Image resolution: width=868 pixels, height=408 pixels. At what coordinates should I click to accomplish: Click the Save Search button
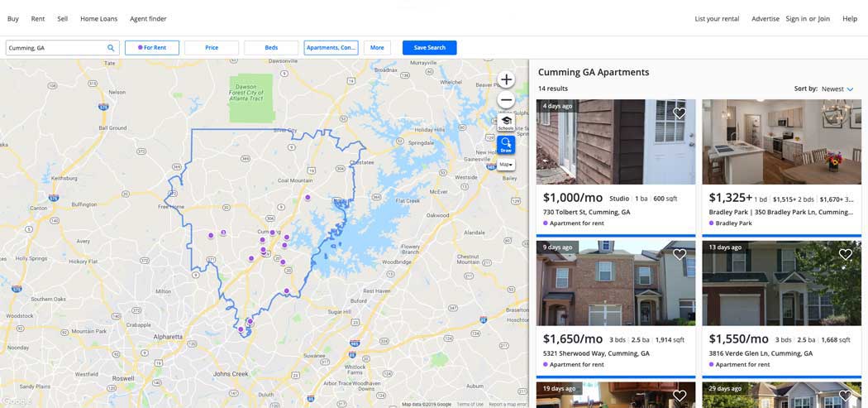[x=430, y=48]
